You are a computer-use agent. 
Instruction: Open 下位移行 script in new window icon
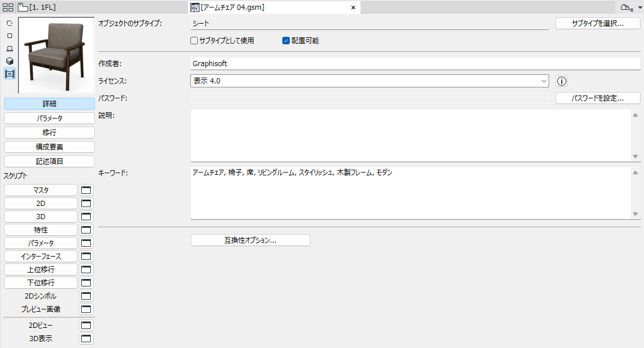[x=86, y=282]
